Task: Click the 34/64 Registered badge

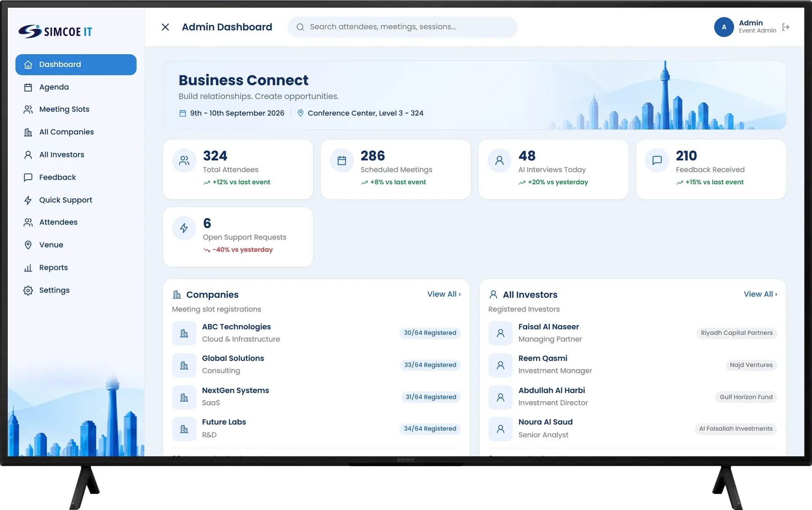Action: [430, 429]
